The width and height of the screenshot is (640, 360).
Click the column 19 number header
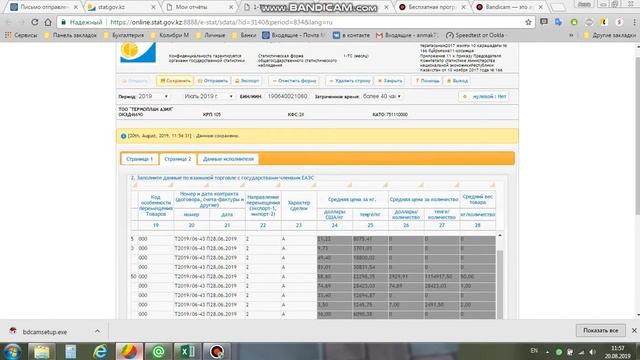coord(156,225)
